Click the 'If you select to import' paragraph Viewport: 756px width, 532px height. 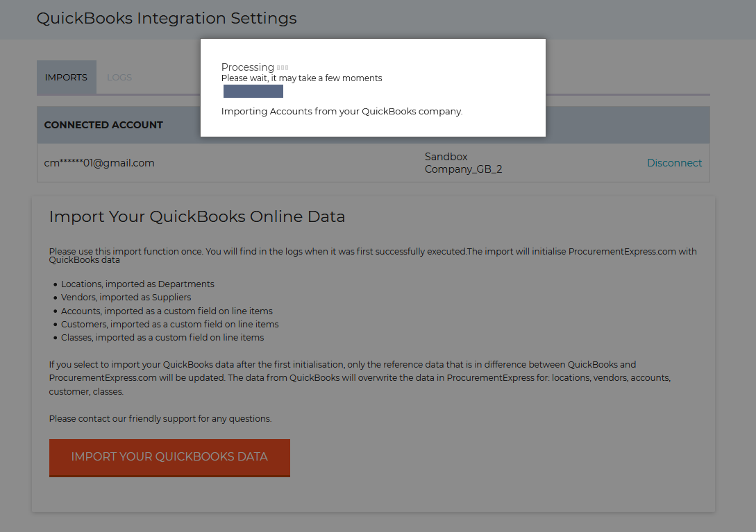pyautogui.click(x=360, y=378)
